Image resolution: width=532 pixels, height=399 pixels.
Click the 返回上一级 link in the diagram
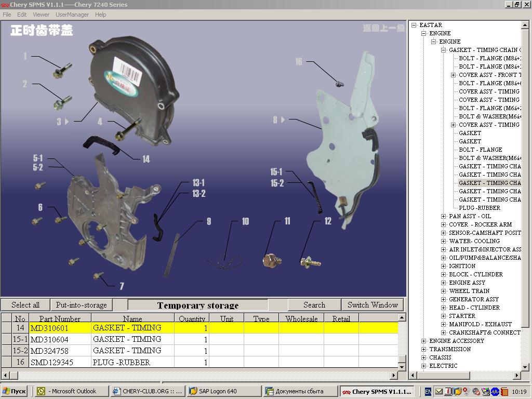pyautogui.click(x=384, y=28)
